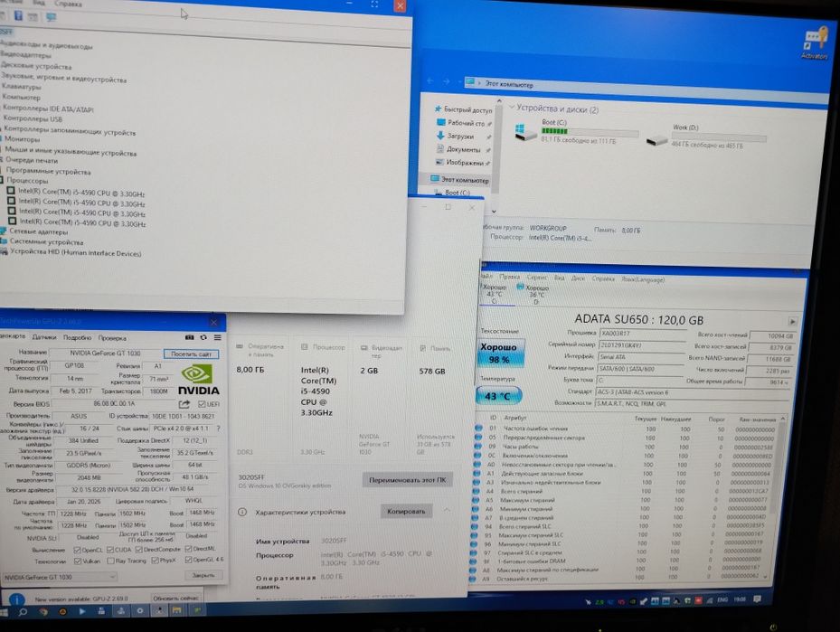Toggle the DirectCompute checkbox
The height and width of the screenshot is (632, 840).
coord(138,550)
